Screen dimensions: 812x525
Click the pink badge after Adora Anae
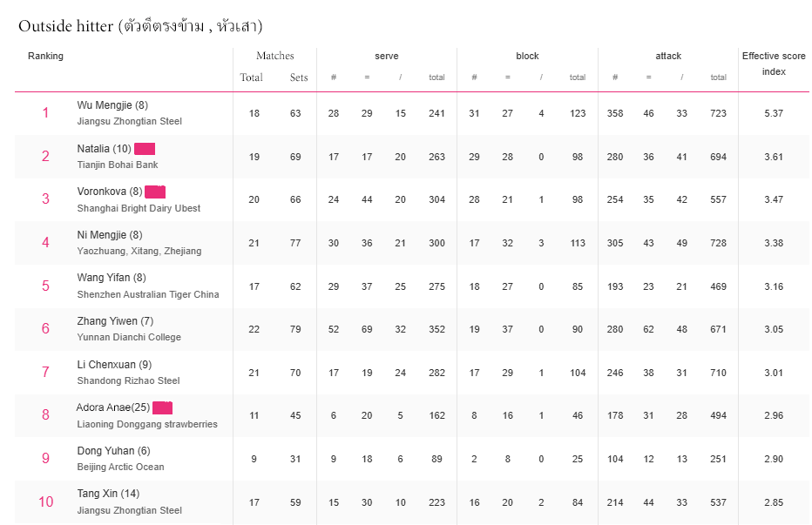(x=162, y=407)
